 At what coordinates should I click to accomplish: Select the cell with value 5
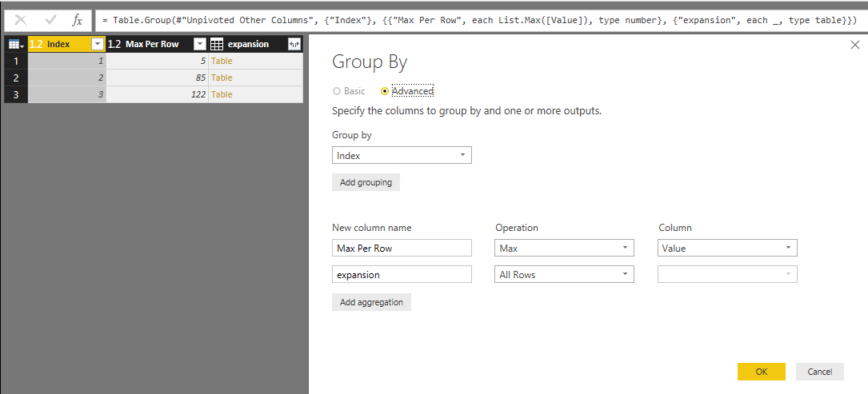157,61
